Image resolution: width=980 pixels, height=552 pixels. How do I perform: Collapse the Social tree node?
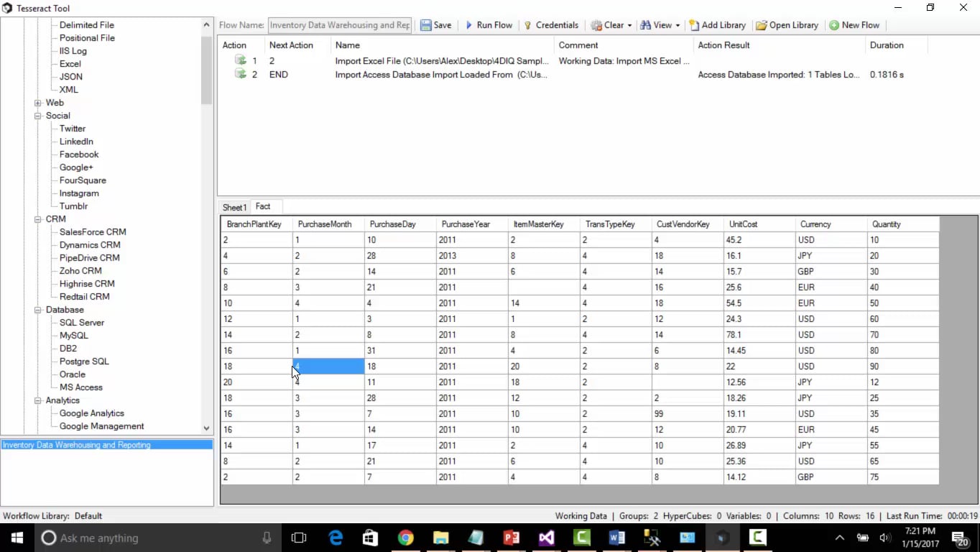38,116
